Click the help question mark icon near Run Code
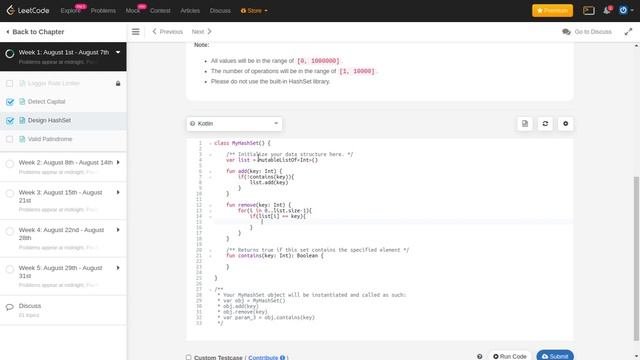 480,356
